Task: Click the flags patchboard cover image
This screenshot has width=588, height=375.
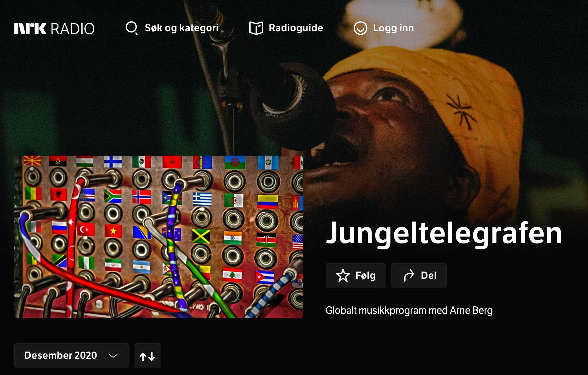Action: pyautogui.click(x=159, y=237)
